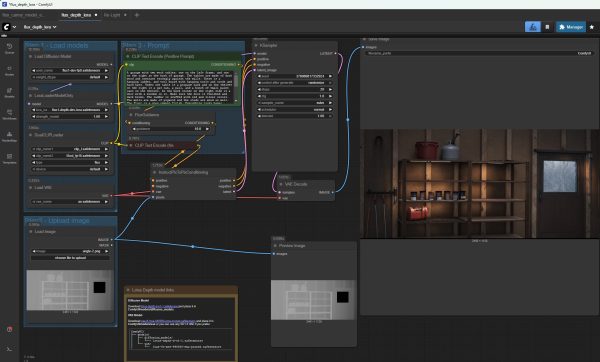Click the filename_prefix field in Save Image
The image size is (600, 362).
[478, 53]
